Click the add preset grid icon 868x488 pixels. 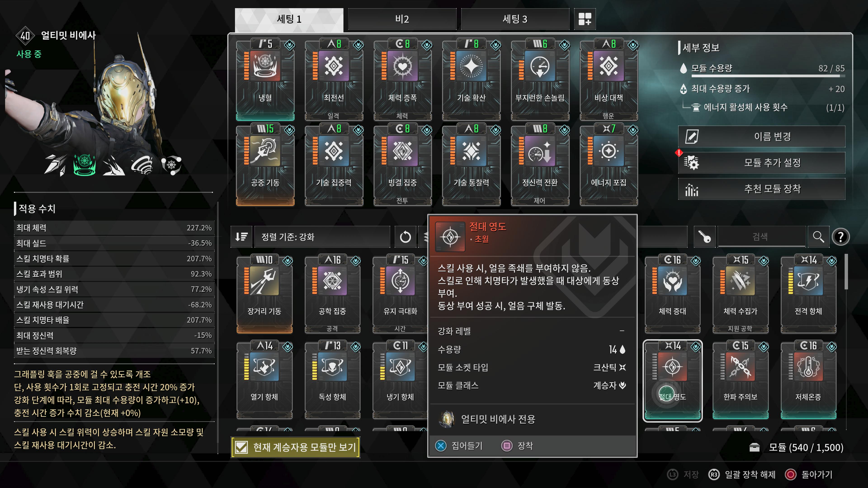tap(585, 19)
